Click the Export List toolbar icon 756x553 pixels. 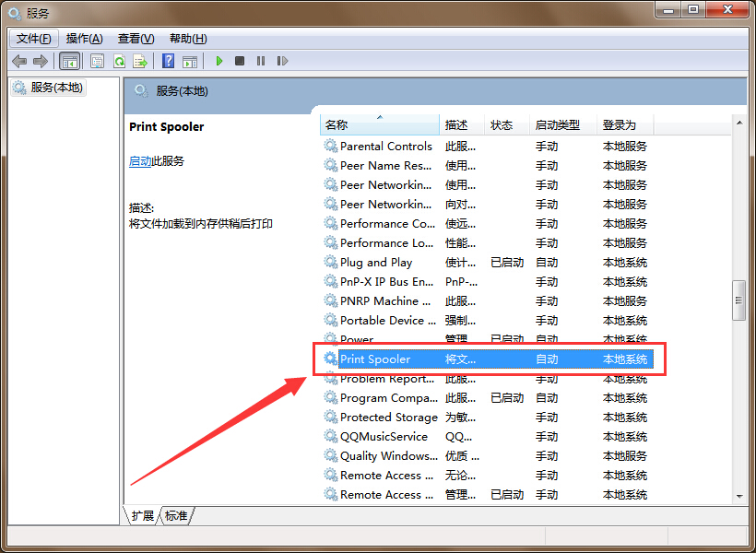click(x=140, y=61)
